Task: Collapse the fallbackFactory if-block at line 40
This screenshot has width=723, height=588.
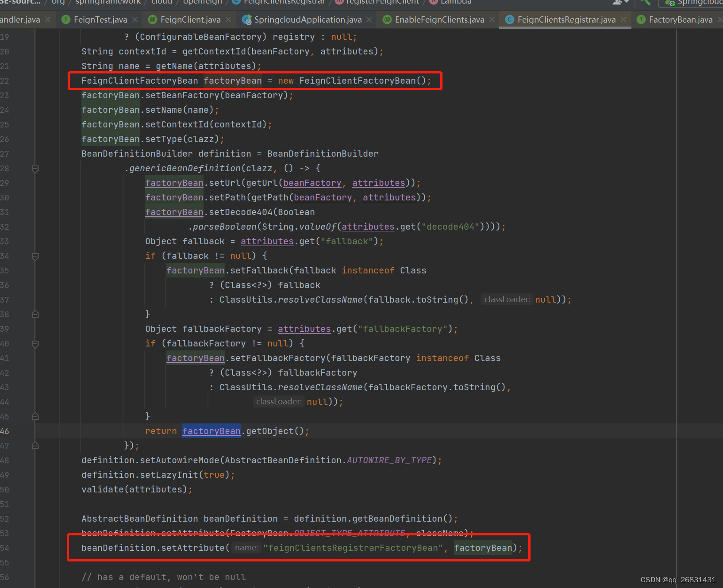Action: [35, 344]
